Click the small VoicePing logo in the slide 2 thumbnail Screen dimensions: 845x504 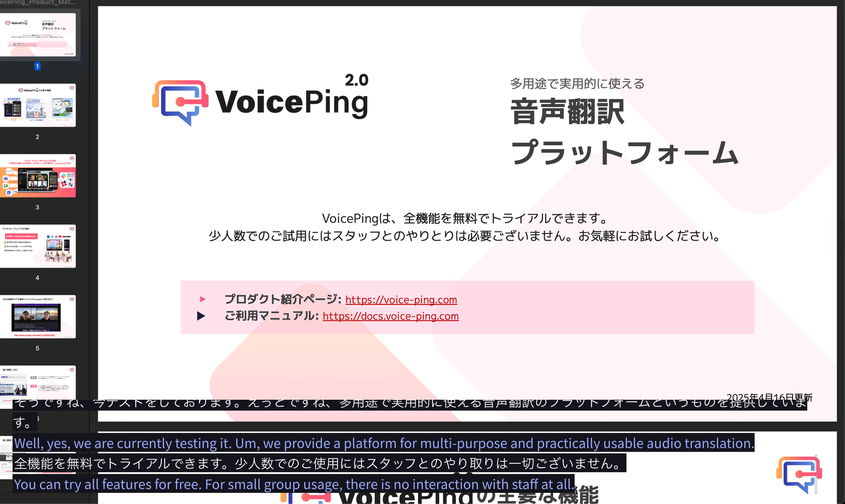point(21,90)
